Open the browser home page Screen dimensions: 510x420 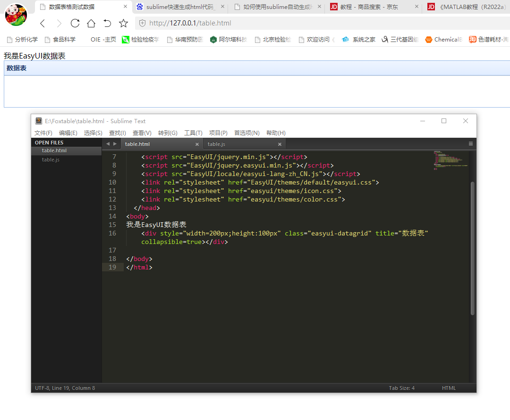pos(91,23)
